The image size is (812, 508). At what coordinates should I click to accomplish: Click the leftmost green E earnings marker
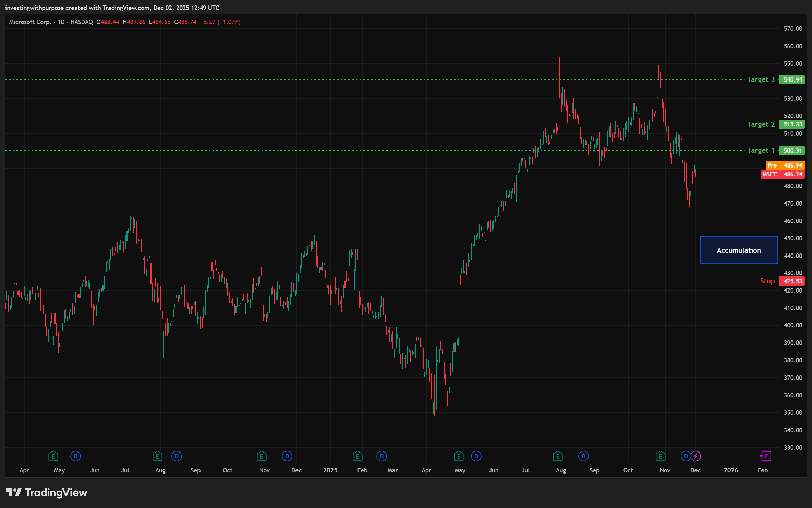pos(53,456)
